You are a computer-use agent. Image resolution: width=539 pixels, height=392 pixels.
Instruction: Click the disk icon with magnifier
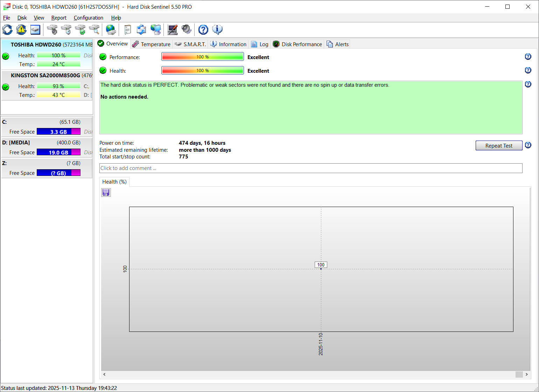(x=94, y=30)
